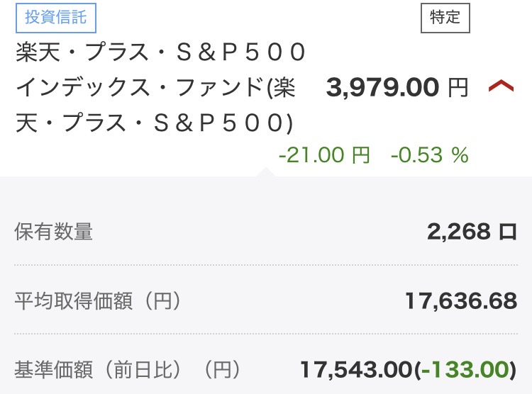Tap the dotted divider below 保有数量 row
532x394 pixels.
tap(266, 266)
